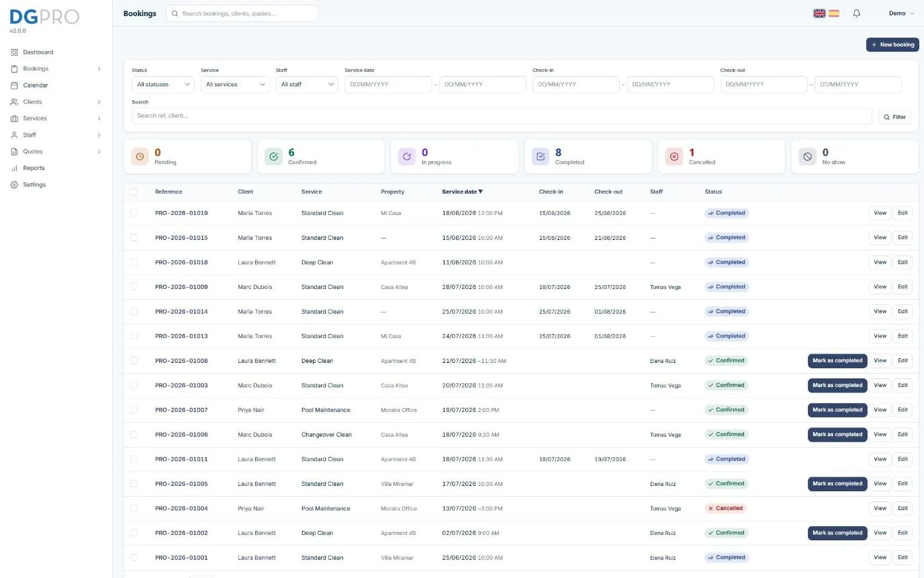Click the Confirmed checkmark icon card
The height and width of the screenshot is (578, 924).
(x=273, y=157)
